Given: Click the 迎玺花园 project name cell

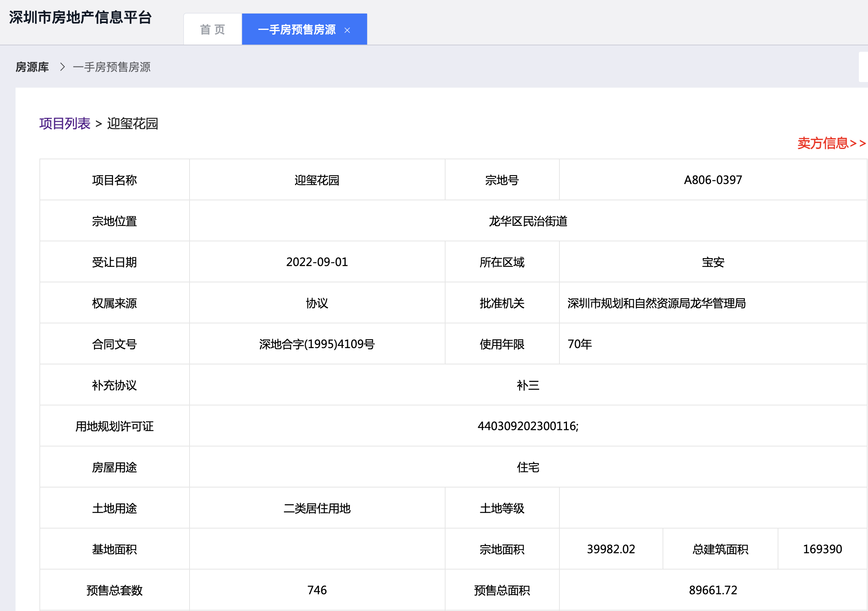Looking at the screenshot, I should pos(317,180).
